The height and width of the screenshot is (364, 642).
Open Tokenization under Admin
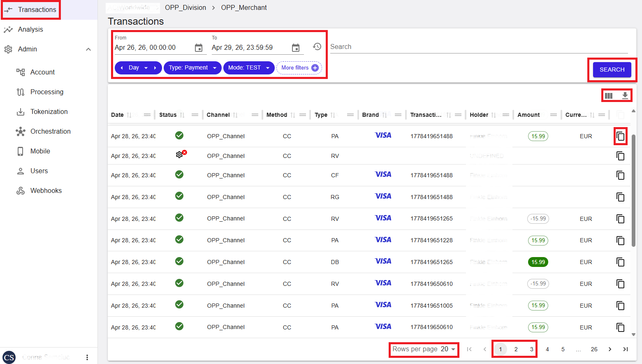coord(49,111)
